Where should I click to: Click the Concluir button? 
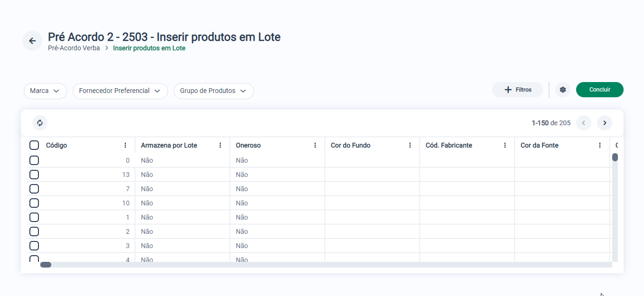coord(600,90)
